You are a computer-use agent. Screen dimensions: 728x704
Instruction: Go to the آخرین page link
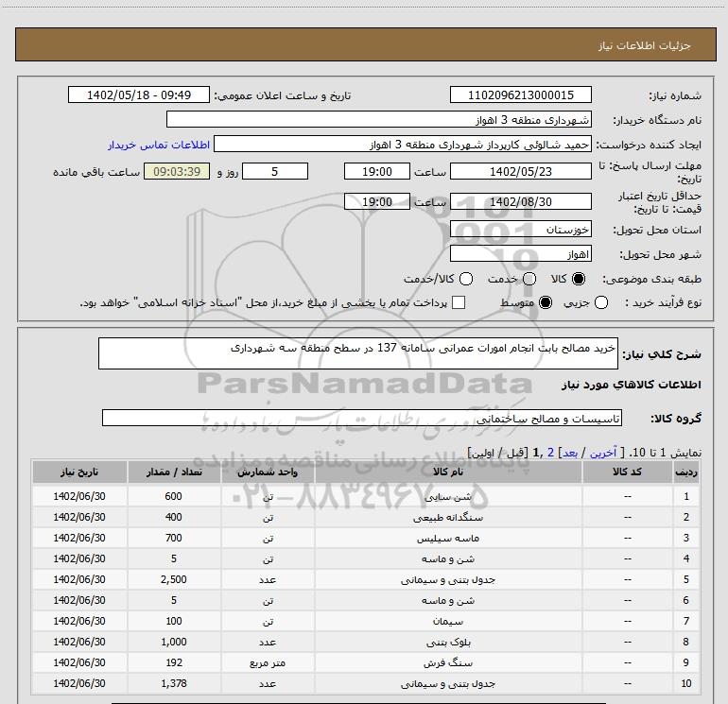click(x=603, y=453)
